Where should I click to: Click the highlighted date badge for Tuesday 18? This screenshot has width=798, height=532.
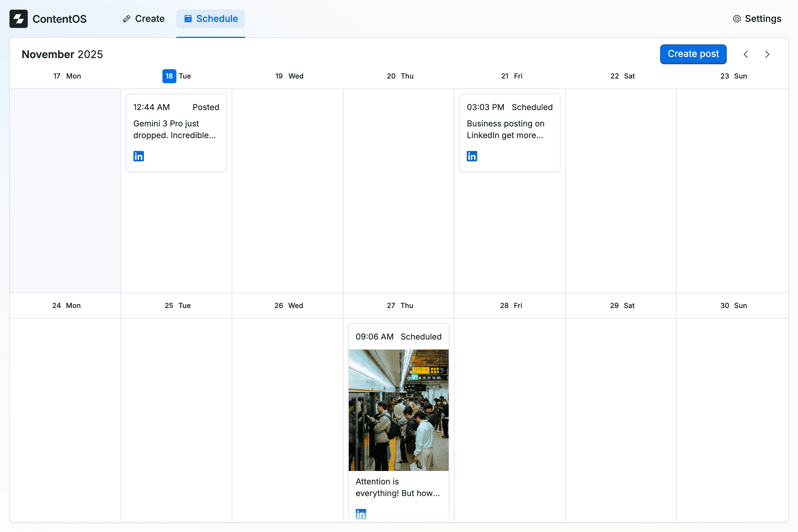[x=169, y=76]
